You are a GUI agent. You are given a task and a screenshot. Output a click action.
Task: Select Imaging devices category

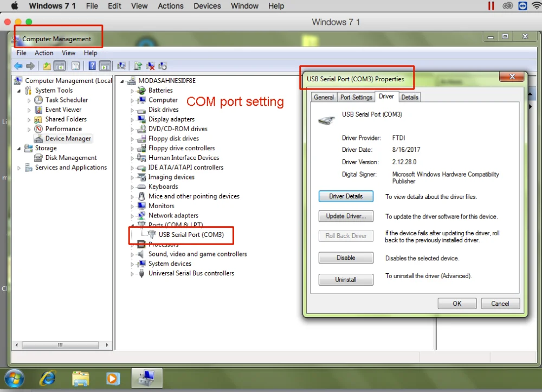(x=171, y=177)
